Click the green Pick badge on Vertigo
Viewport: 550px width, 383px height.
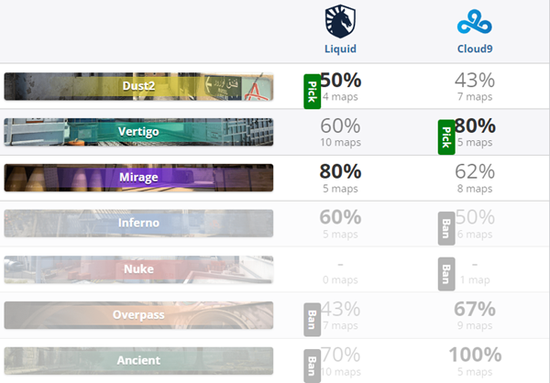coord(447,137)
